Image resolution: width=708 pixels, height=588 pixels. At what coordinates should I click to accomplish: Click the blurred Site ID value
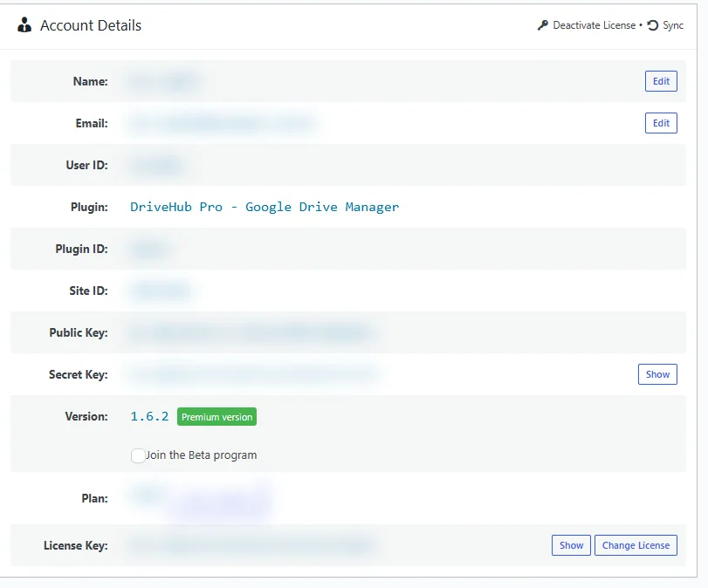161,291
